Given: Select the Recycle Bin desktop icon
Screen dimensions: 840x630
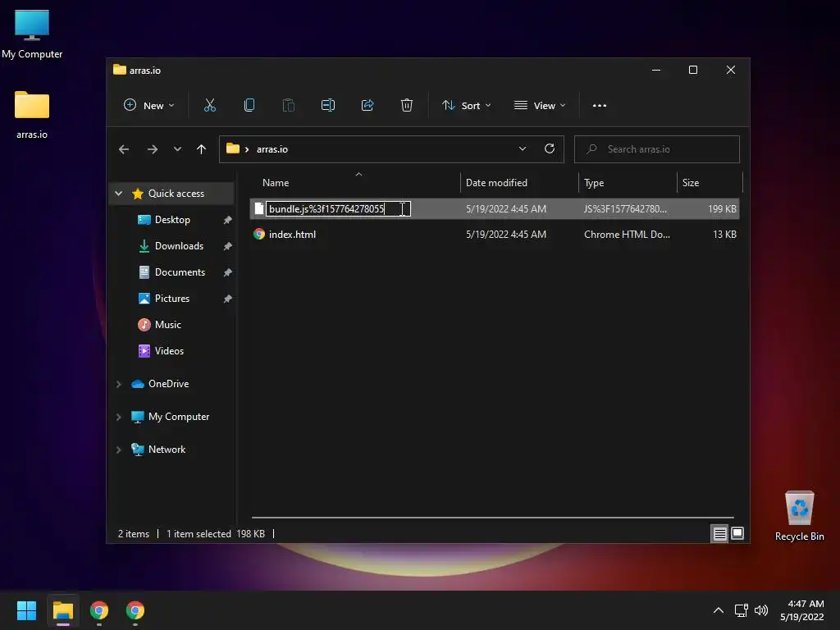Looking at the screenshot, I should pos(799,517).
